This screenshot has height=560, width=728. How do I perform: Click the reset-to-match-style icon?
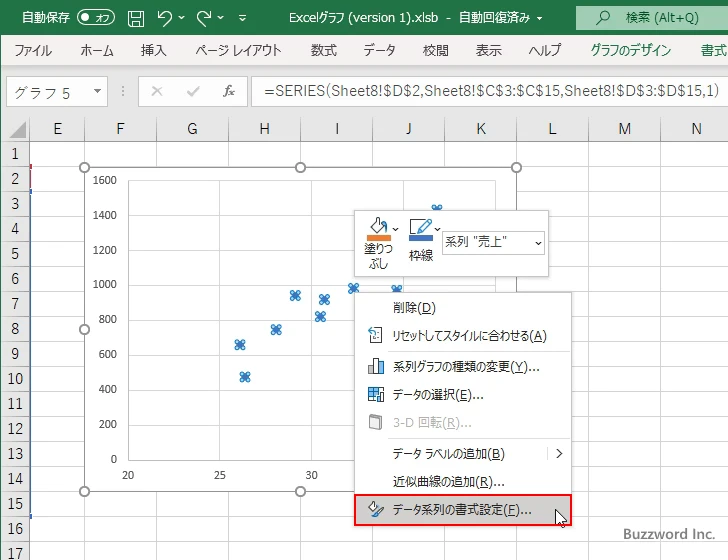tap(375, 335)
